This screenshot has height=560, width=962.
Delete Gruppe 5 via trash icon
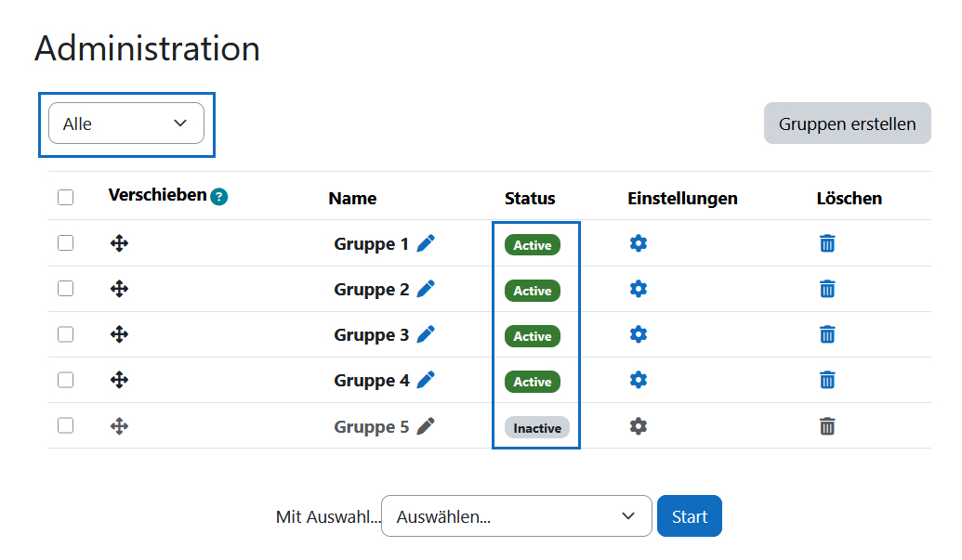tap(827, 426)
